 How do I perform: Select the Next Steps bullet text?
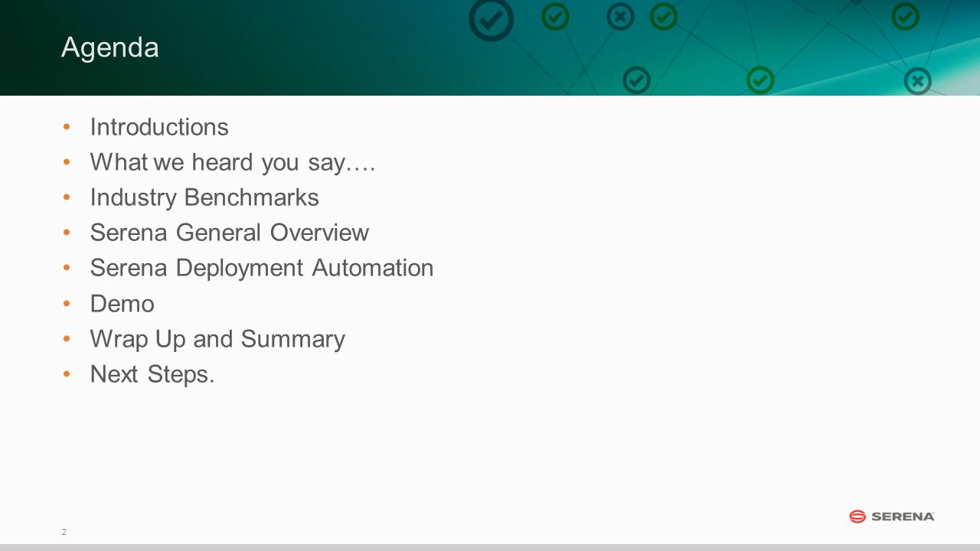152,374
